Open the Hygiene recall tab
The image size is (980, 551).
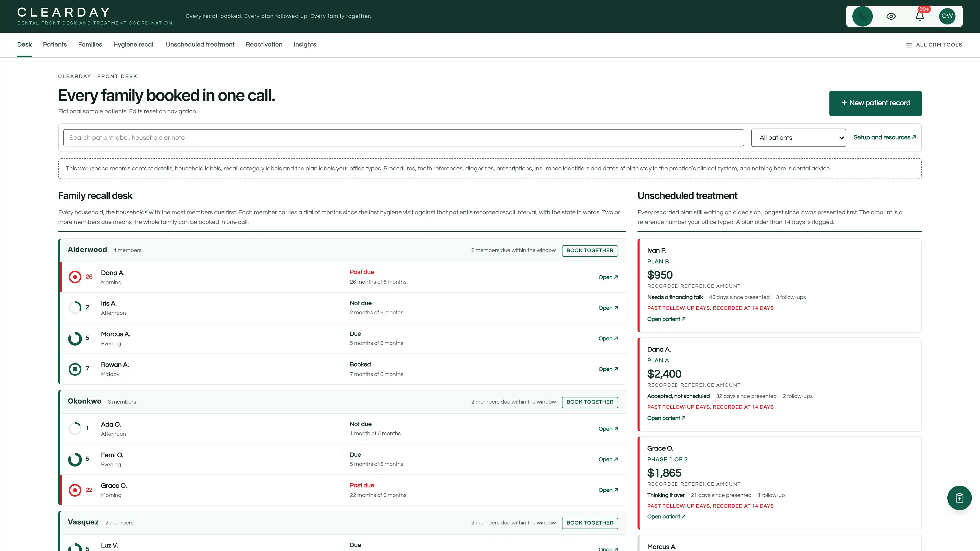pyautogui.click(x=134, y=44)
